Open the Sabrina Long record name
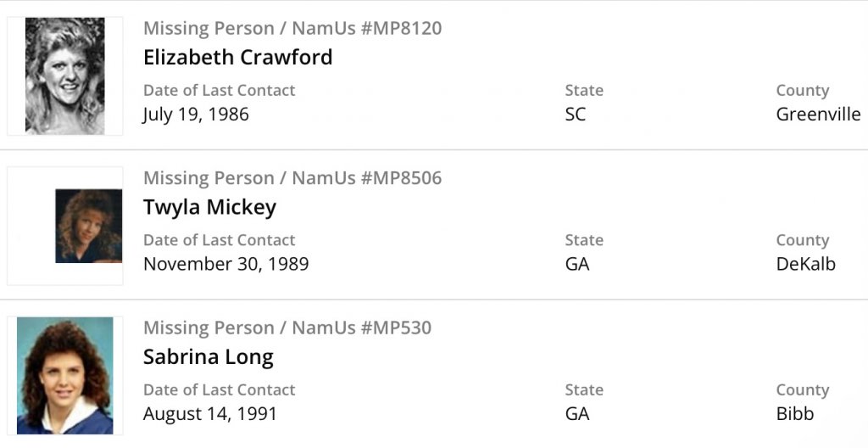This screenshot has height=448, width=868. click(208, 357)
